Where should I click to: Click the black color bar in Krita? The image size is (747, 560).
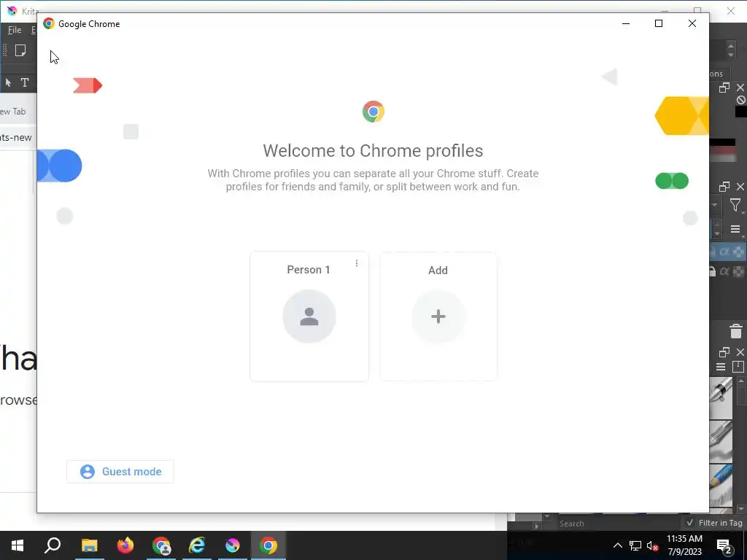723,142
